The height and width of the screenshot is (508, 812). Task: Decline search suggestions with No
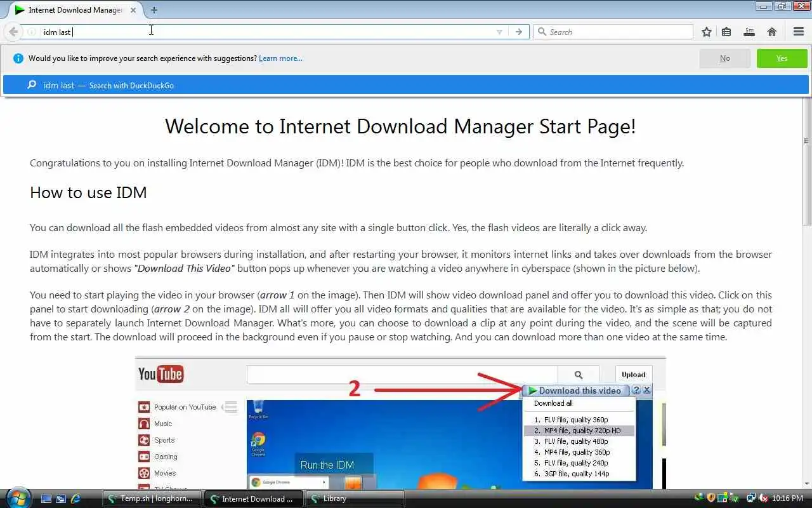coord(724,58)
